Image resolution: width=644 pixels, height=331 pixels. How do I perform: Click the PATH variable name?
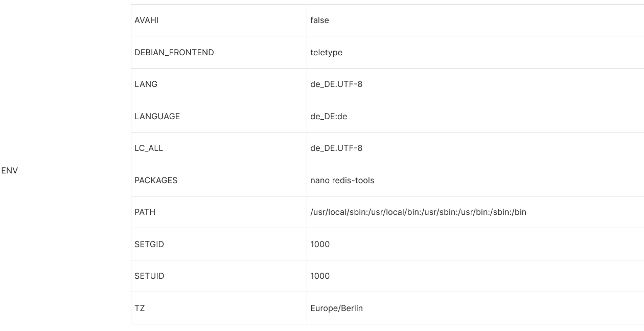pos(145,212)
